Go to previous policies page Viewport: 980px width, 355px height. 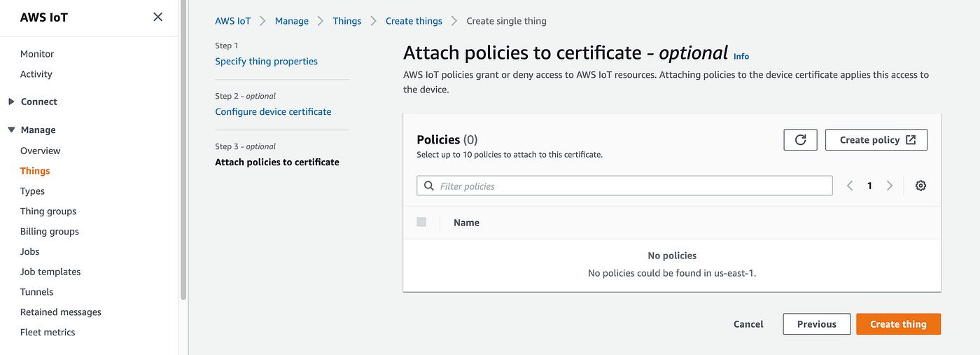850,186
